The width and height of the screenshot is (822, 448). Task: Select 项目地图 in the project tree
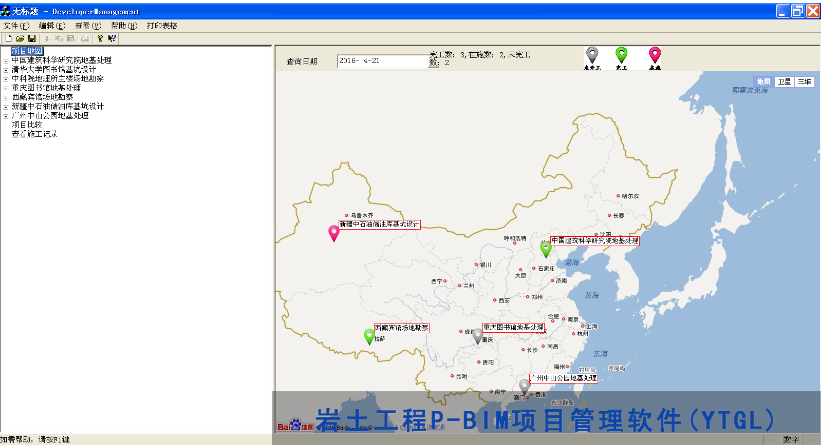click(27, 51)
